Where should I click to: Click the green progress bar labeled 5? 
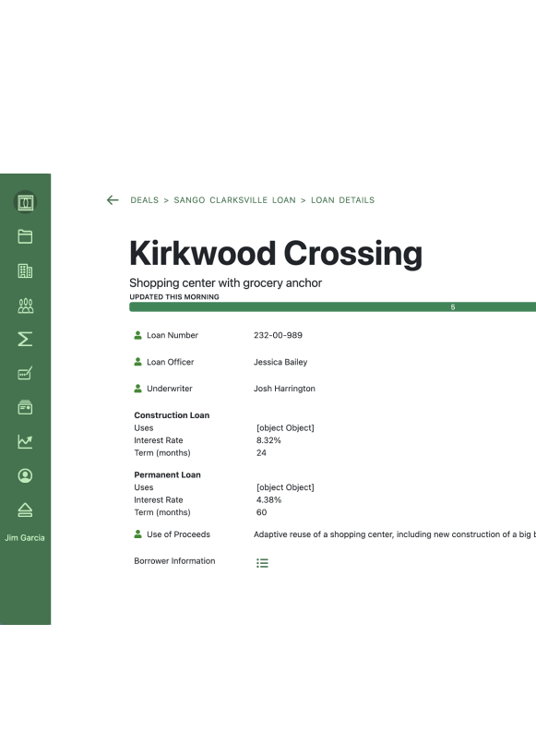(333, 307)
